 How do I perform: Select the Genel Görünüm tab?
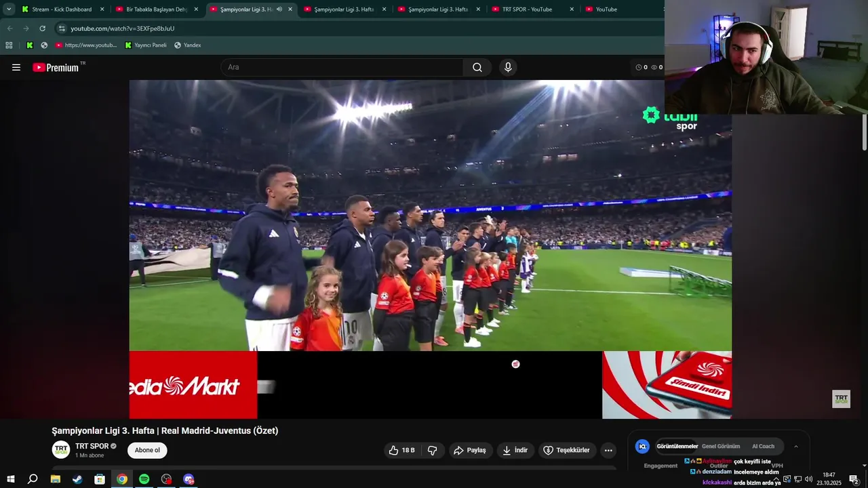tap(721, 447)
